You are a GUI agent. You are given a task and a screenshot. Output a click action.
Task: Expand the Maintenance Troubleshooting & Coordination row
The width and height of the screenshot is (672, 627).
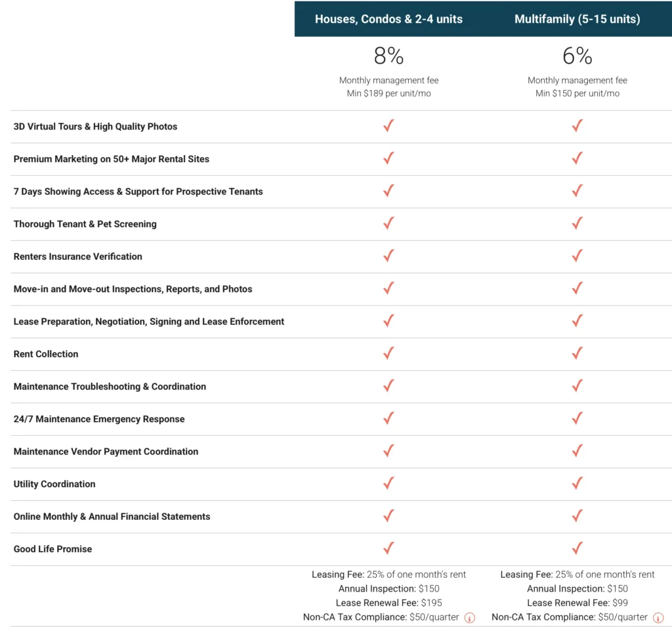pos(109,387)
